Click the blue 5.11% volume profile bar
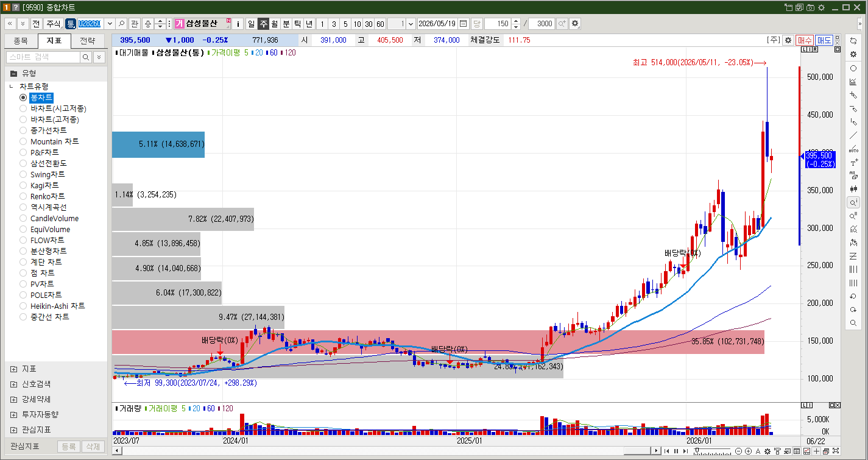This screenshot has height=460, width=868. pos(158,144)
